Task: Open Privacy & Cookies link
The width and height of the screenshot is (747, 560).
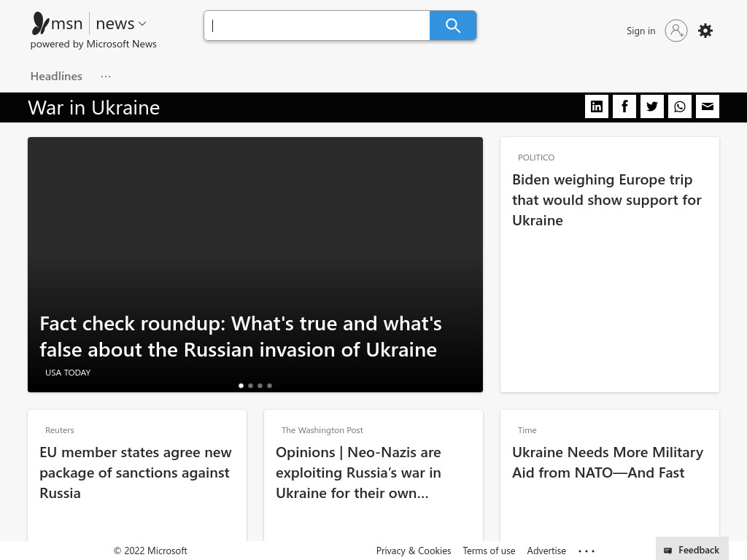Action: point(414,551)
